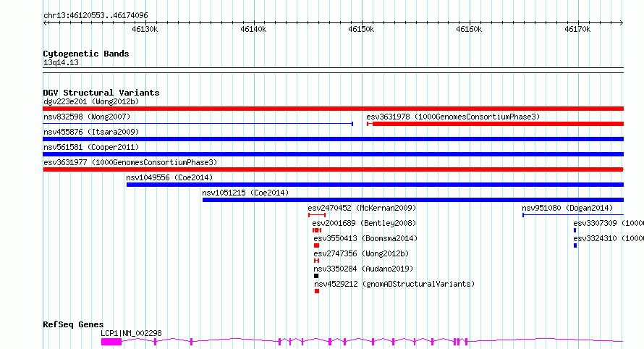Screen dimensions: 644x349
Task: Select the blue nsv561581 variant bar
Action: click(333, 154)
